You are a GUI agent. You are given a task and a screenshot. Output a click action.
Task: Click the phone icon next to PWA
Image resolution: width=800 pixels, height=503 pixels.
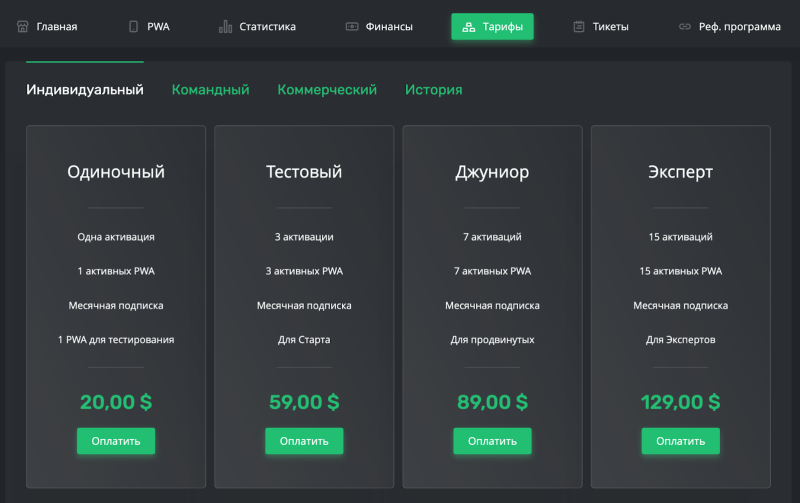[x=133, y=27]
